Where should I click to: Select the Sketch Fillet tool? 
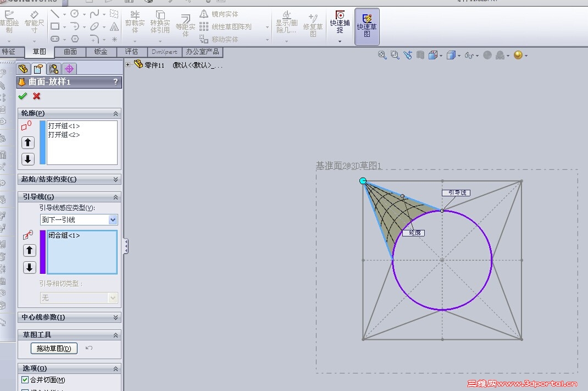coord(95,38)
